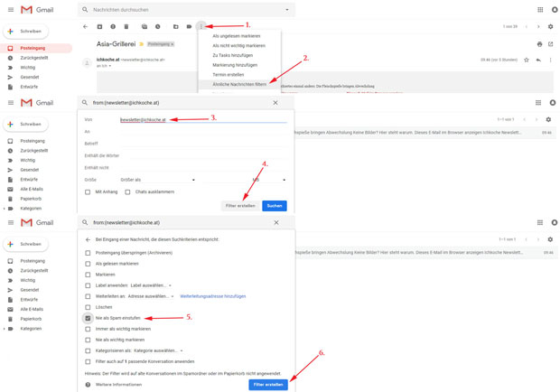Open the three-dot more menu in email toolbar
560x392 pixels.
point(201,27)
